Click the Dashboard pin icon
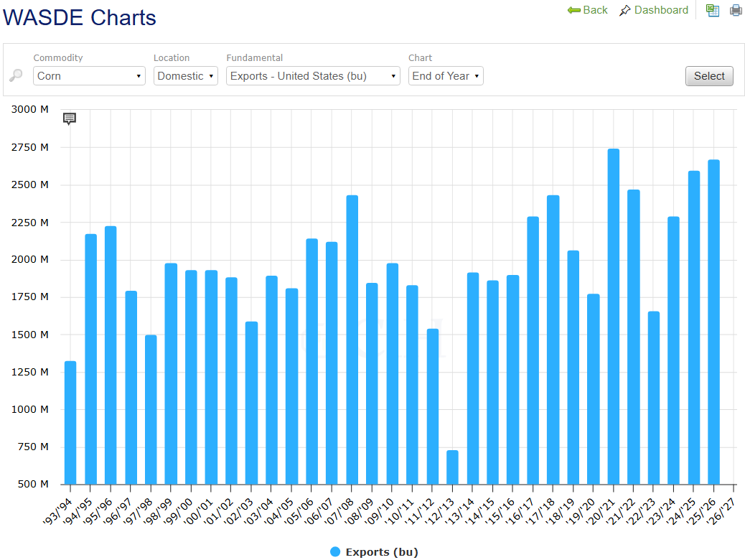 [625, 10]
